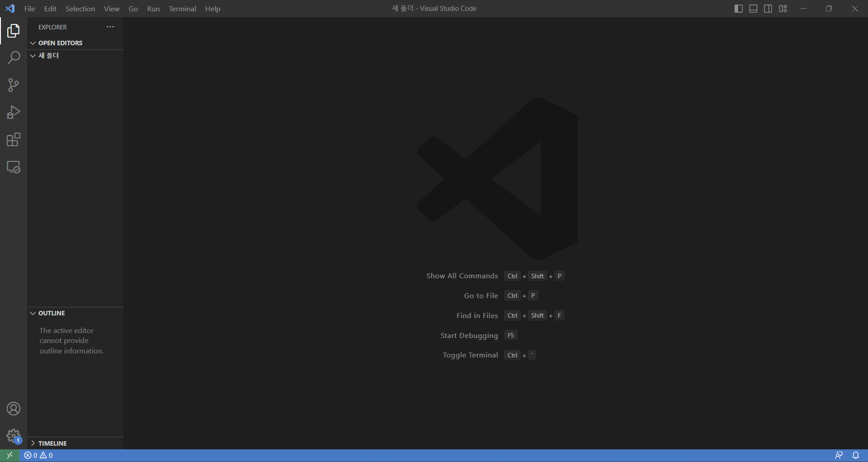Open the Source Control view

click(14, 85)
